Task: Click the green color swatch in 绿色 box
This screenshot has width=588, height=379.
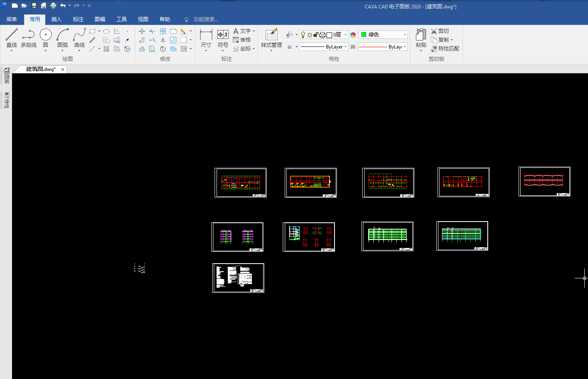Action: (364, 35)
